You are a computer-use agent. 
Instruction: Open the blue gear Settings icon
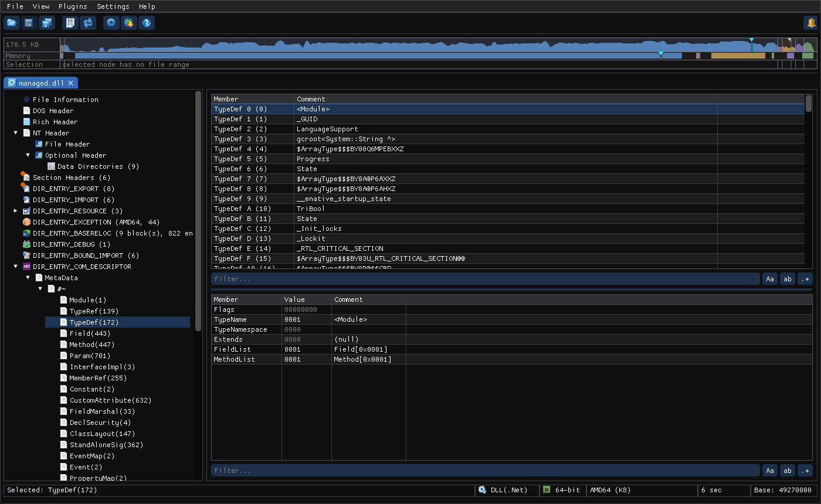coord(111,23)
